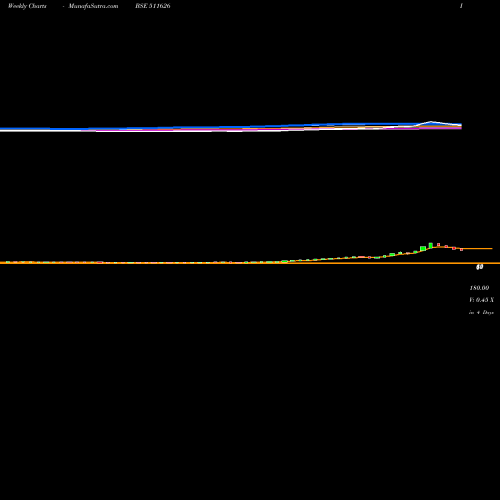Click the last red candlestick on the chart
The width and height of the screenshot is (500, 500).
(x=462, y=249)
